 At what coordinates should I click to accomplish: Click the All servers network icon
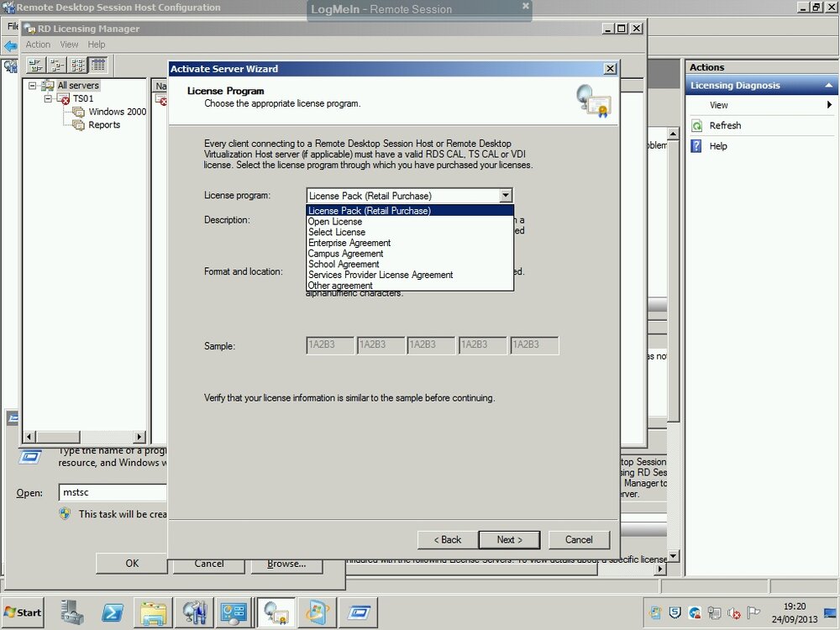[48, 85]
